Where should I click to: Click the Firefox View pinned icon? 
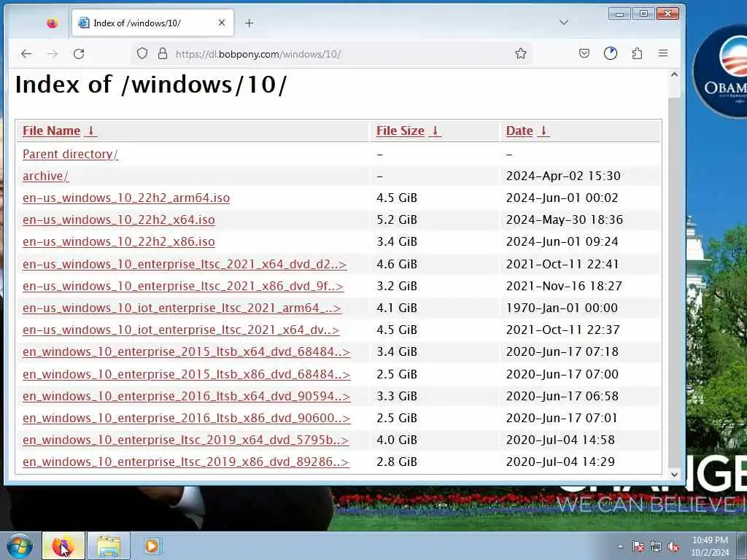53,23
